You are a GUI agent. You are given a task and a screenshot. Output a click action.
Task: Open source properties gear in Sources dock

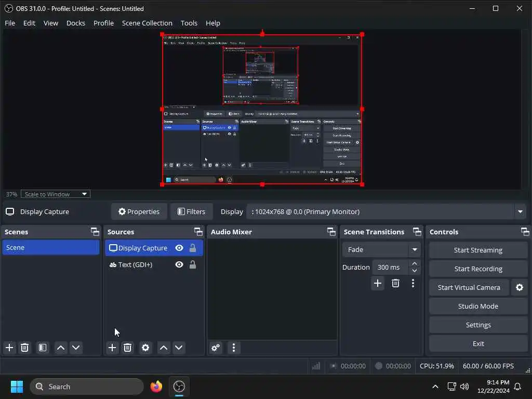point(145,348)
